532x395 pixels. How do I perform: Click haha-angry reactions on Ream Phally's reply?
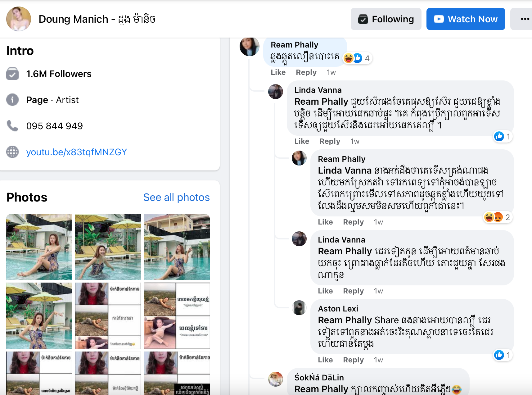[494, 217]
